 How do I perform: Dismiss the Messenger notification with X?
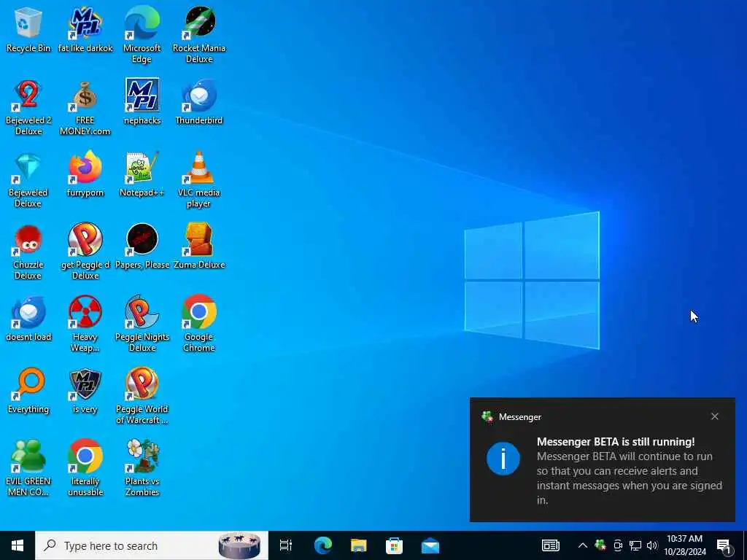715,416
